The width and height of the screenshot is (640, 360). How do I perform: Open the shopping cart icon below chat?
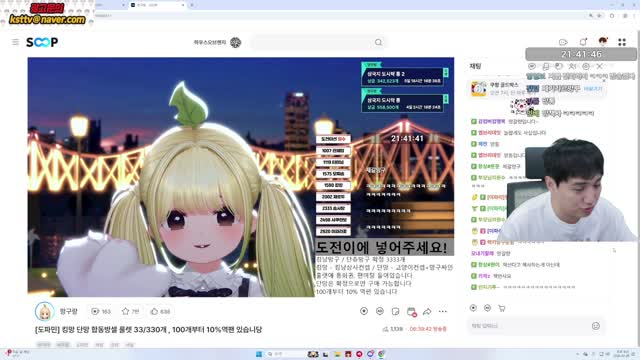point(502,308)
